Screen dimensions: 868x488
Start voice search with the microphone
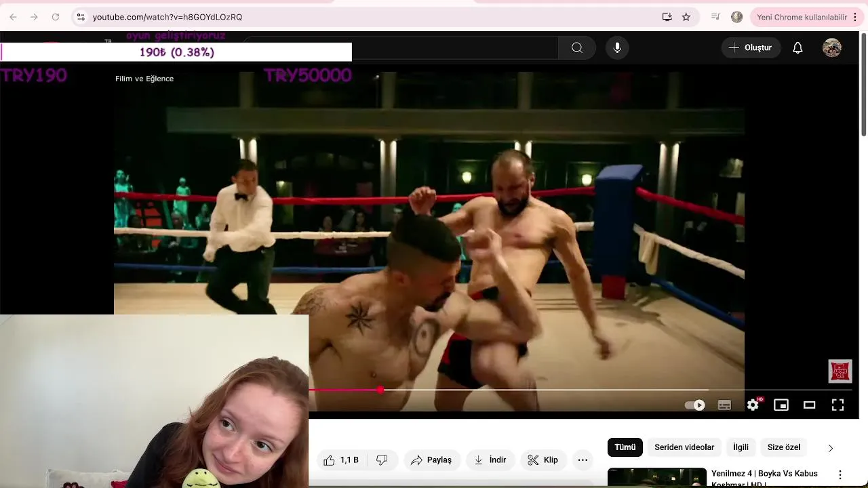617,47
